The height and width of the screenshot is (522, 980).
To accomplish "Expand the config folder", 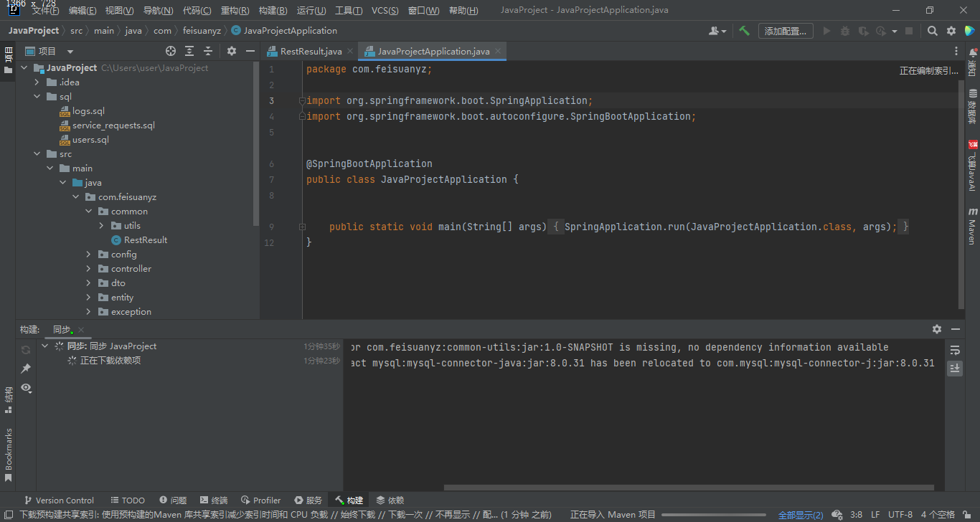I will tap(88, 255).
